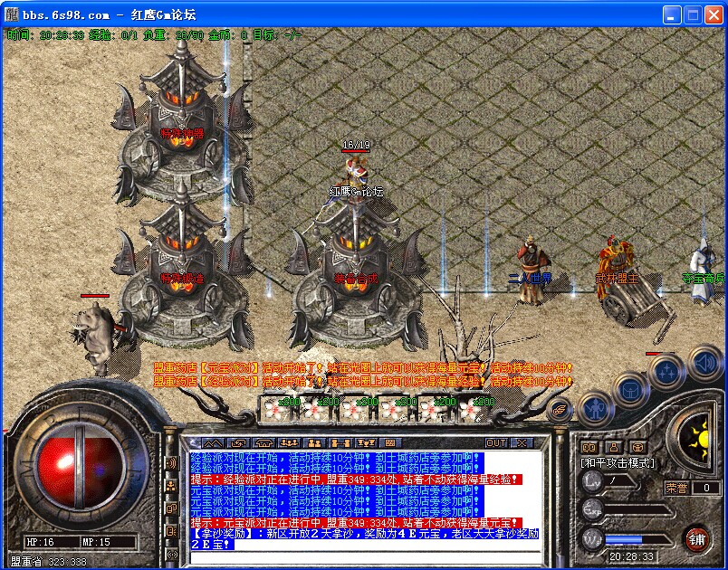This screenshot has width=728, height=570.
Task: Open the bag inventory round button
Action: click(630, 390)
